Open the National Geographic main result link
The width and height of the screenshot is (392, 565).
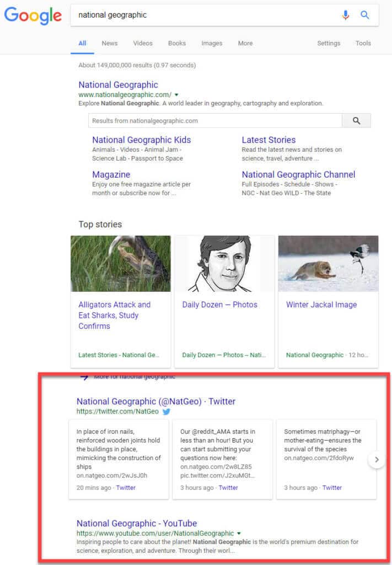tap(118, 84)
